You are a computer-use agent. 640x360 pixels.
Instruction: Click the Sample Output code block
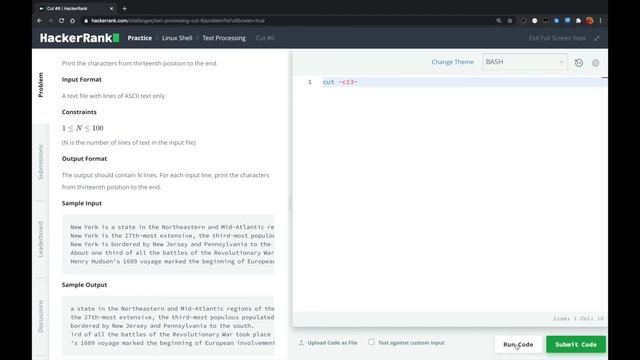click(168, 326)
